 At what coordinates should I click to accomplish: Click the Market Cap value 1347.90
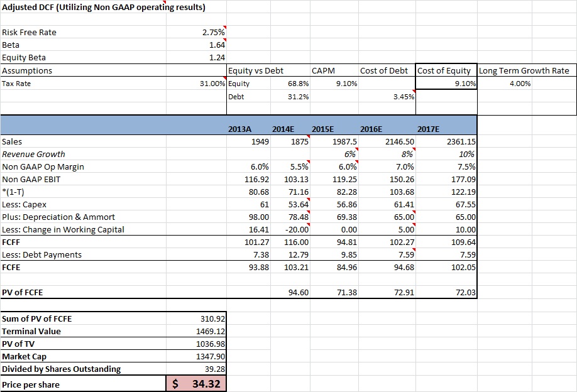(x=196, y=356)
